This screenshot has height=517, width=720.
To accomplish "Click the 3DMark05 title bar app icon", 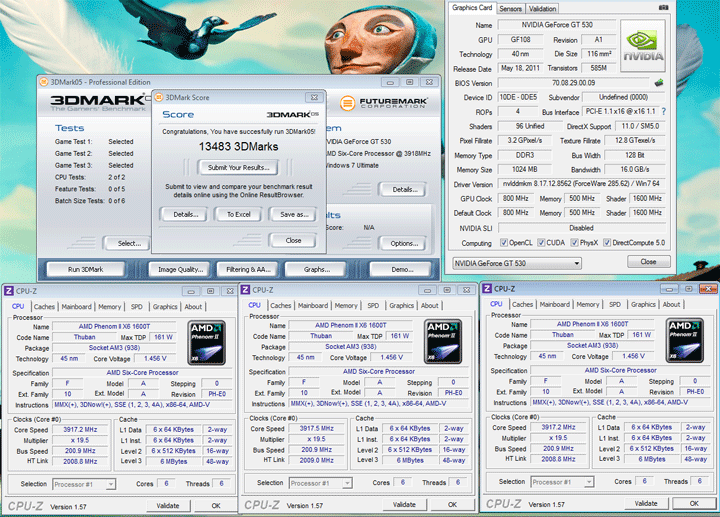I will 44,82.
